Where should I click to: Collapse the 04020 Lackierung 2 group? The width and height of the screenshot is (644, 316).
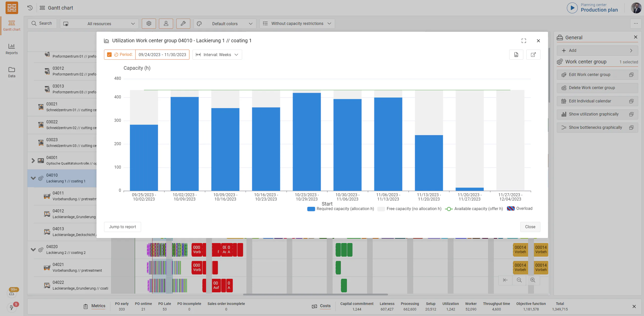[33, 250]
